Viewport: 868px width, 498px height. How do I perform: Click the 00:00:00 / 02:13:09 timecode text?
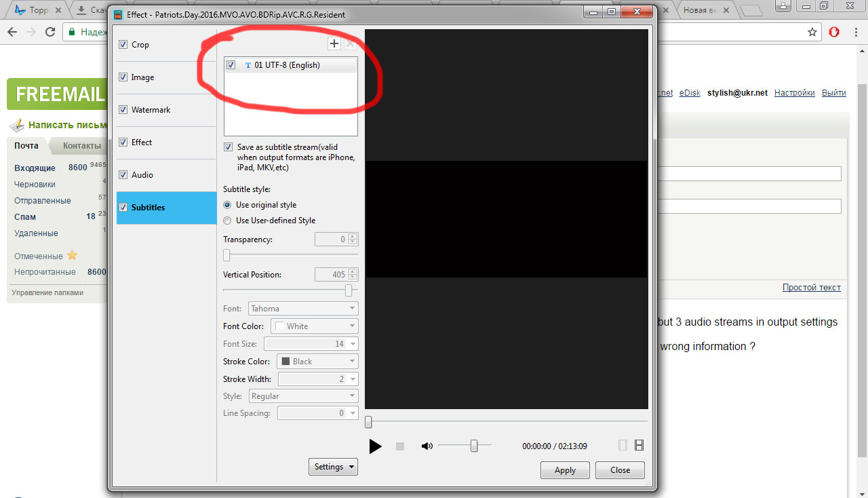point(555,446)
